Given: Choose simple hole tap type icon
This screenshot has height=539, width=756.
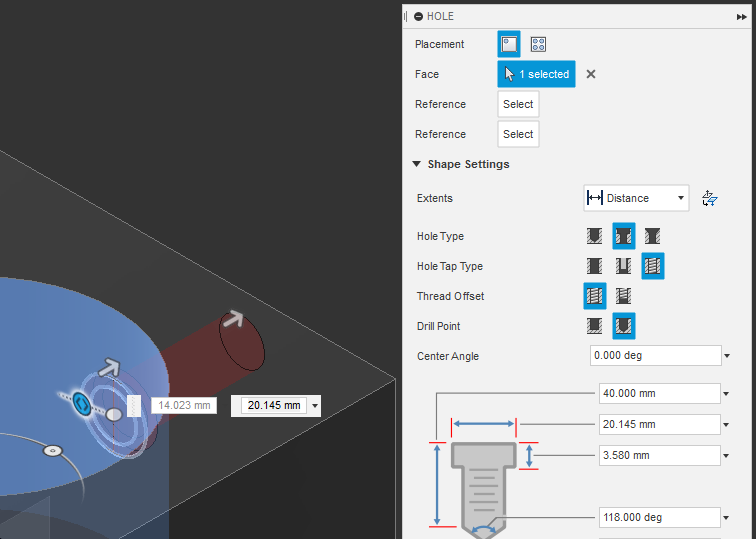Looking at the screenshot, I should (594, 266).
